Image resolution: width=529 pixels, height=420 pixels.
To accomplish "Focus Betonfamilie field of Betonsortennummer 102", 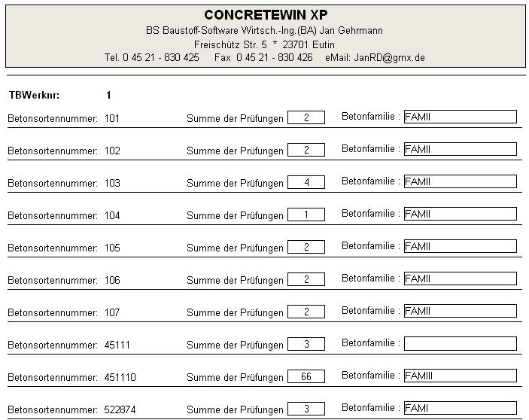I will [460, 149].
